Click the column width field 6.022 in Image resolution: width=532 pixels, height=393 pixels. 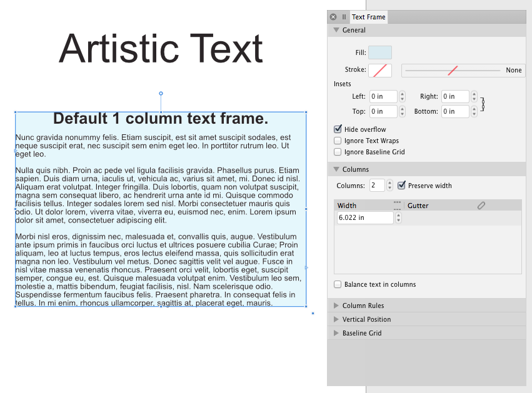coord(364,217)
